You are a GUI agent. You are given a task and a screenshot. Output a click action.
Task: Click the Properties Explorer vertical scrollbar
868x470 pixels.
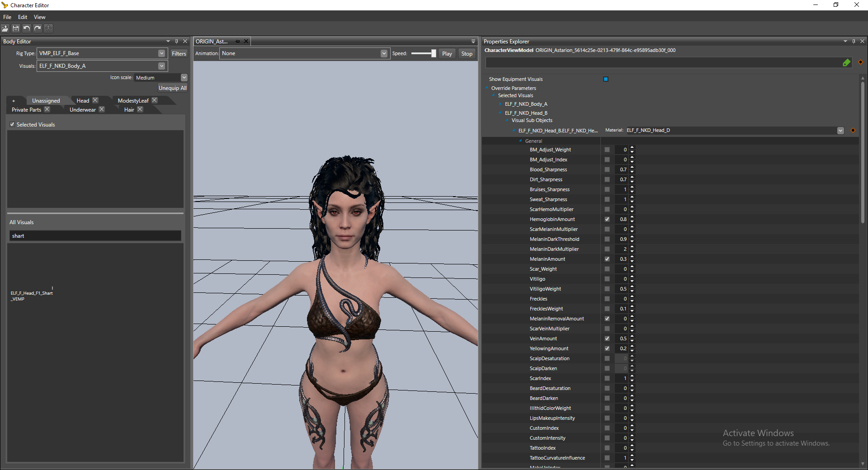[x=863, y=152]
